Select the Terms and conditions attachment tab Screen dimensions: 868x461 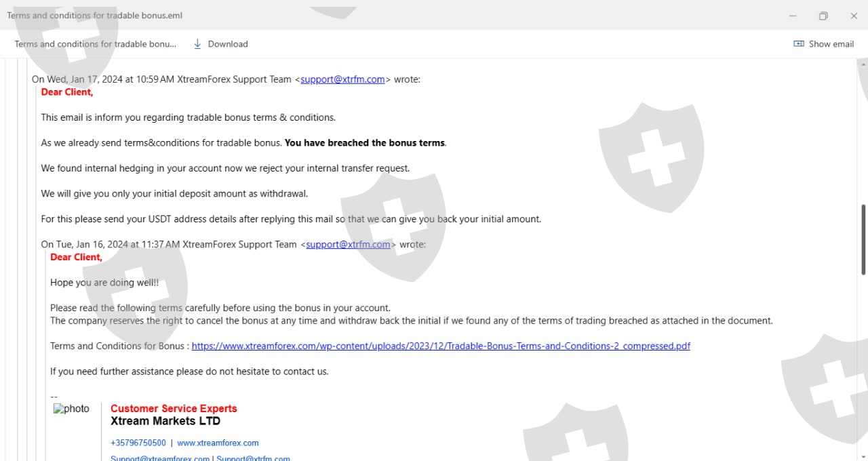(95, 44)
